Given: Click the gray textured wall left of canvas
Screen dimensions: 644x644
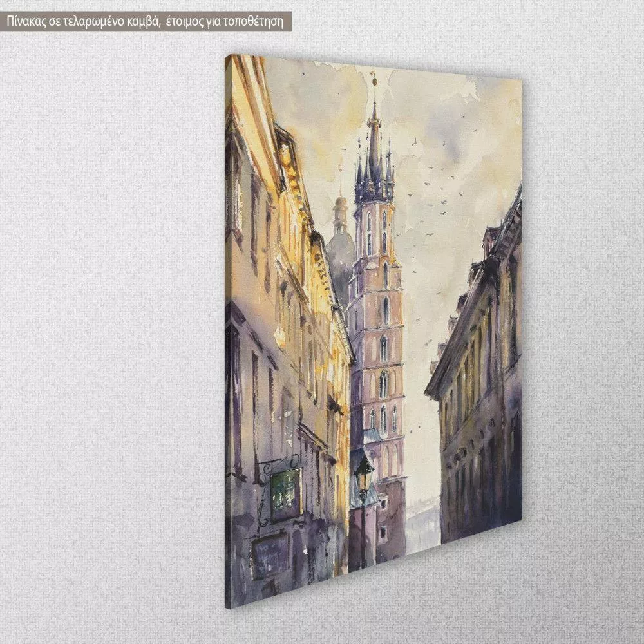Looking at the screenshot, I should 109,322.
